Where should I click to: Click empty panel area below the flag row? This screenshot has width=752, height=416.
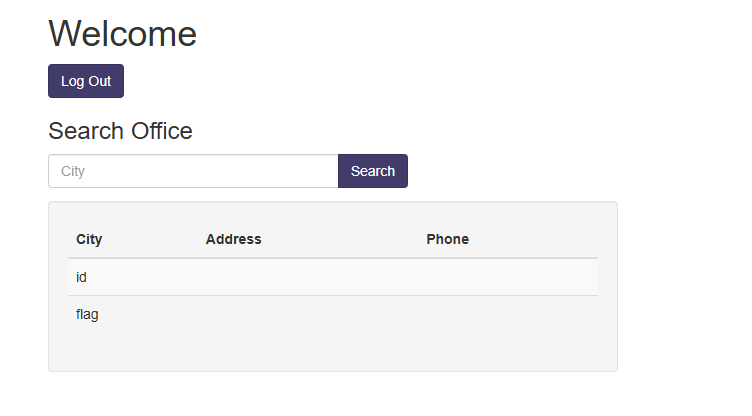333,351
